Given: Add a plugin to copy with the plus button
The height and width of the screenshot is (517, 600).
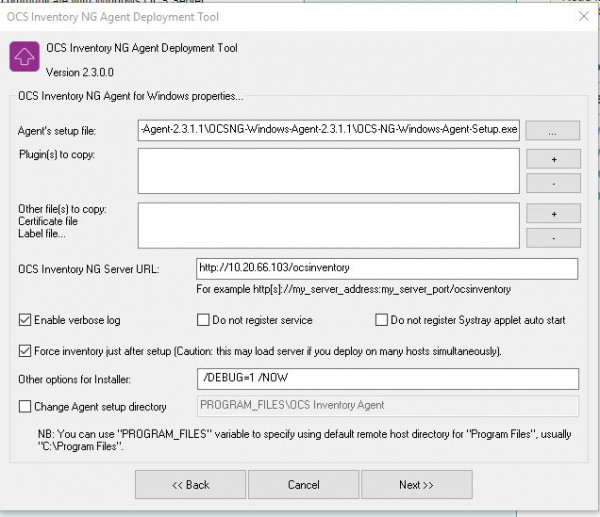Looking at the screenshot, I should [553, 159].
